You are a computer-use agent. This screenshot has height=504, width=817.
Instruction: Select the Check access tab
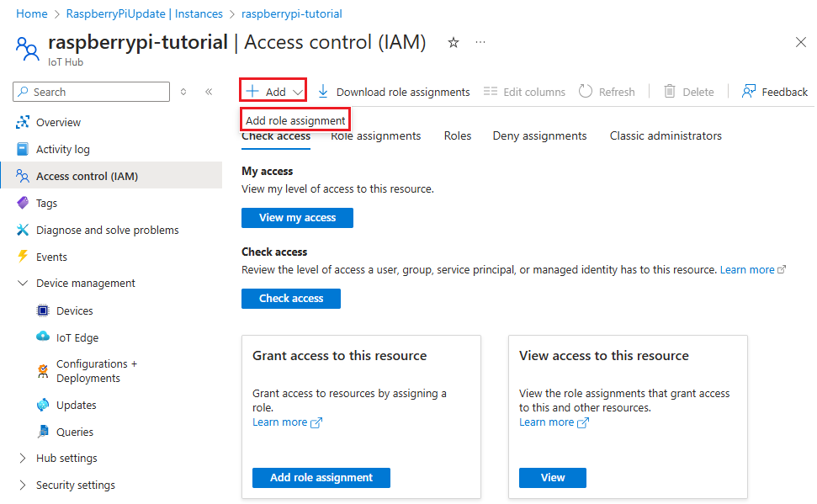coord(276,137)
